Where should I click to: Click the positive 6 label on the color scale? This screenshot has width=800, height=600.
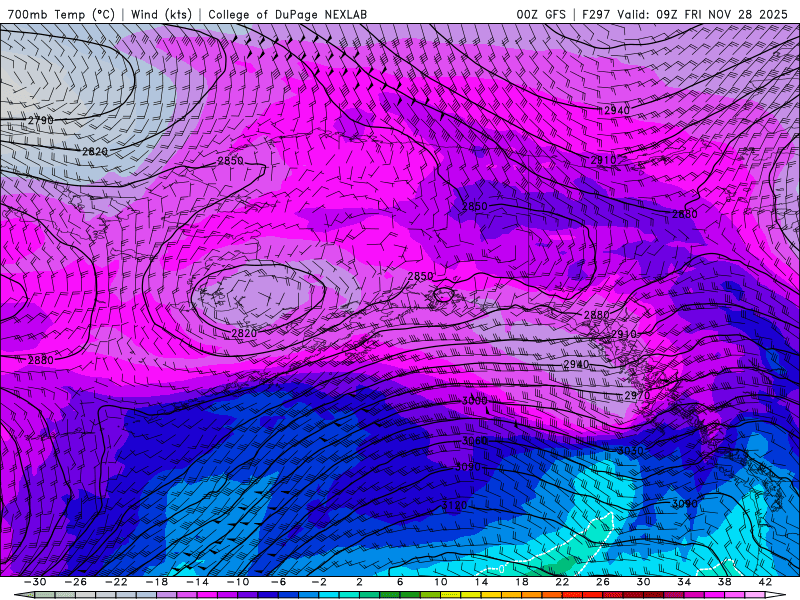401,582
